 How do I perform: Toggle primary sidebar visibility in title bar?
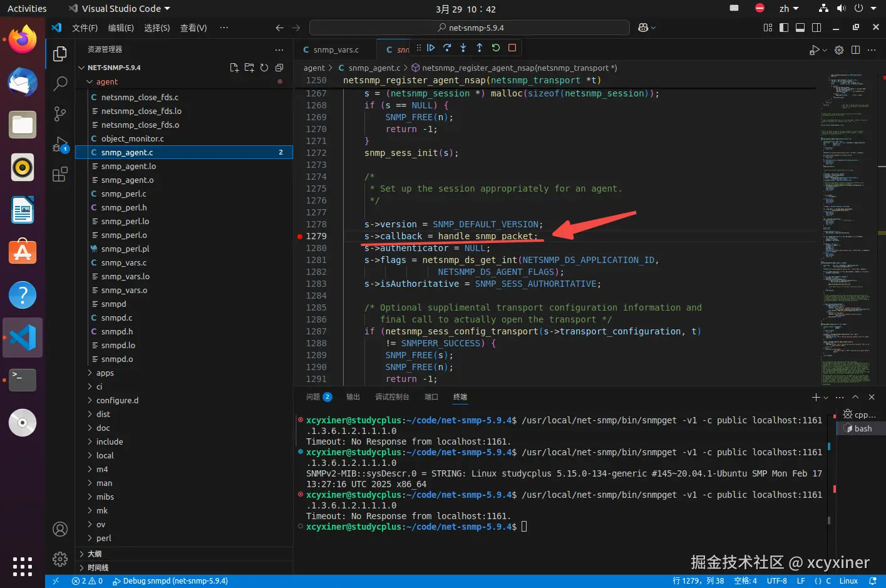783,28
